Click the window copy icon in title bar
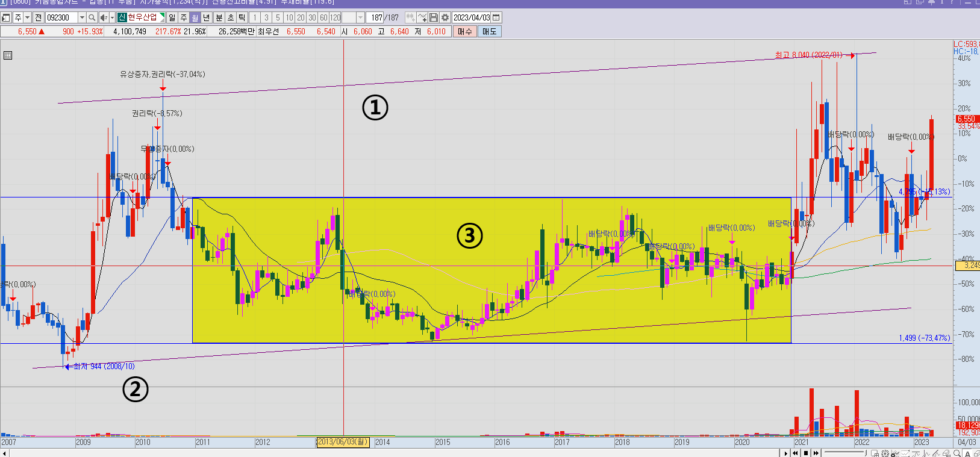The image size is (980, 457). point(920,2)
